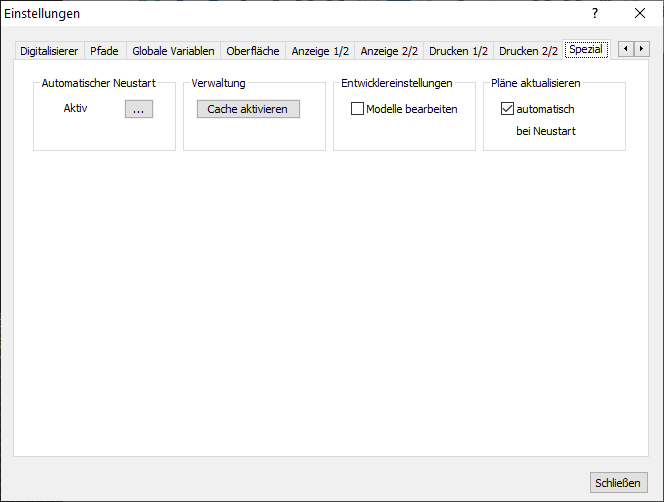Click the Spezial tab
Screen dimensions: 664x502
click(586, 49)
